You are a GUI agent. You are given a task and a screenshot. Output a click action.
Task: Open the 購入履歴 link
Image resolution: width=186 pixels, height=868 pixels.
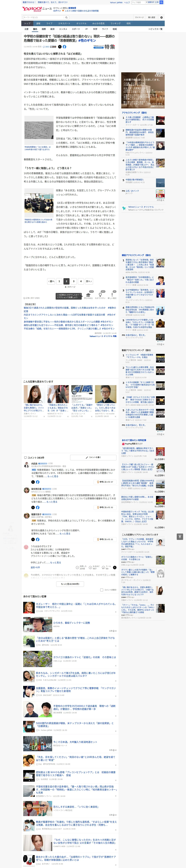pos(152,18)
